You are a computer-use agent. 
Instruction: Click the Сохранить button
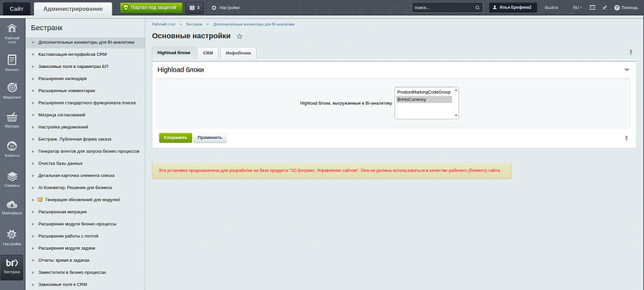pyautogui.click(x=175, y=137)
